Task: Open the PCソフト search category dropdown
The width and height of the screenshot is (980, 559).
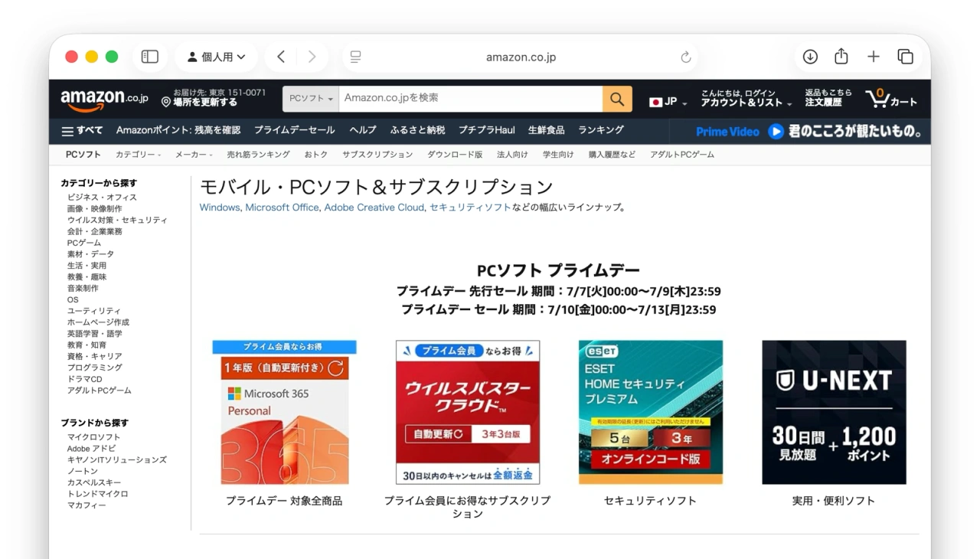Action: [311, 99]
